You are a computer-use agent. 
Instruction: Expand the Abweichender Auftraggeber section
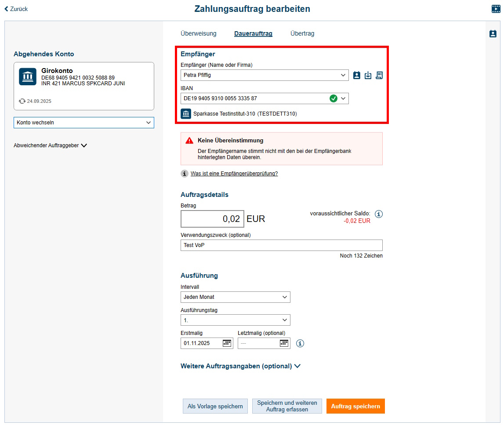tap(50, 145)
